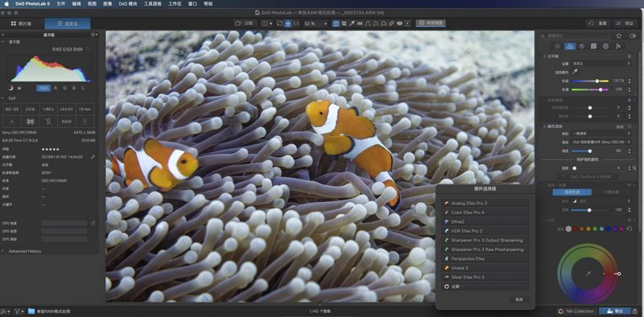Screen dimensions: 644x317
Task: Open the Workspace menu
Action: (x=175, y=4)
